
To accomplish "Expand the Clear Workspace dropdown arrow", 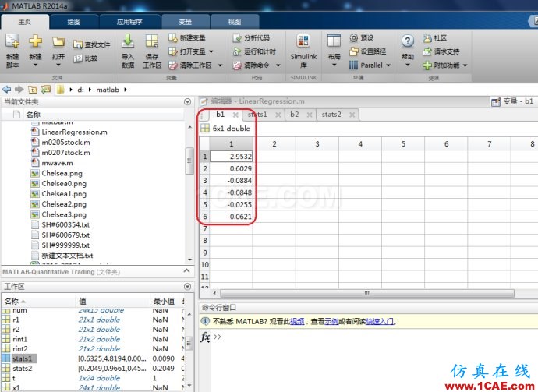I will click(x=220, y=65).
